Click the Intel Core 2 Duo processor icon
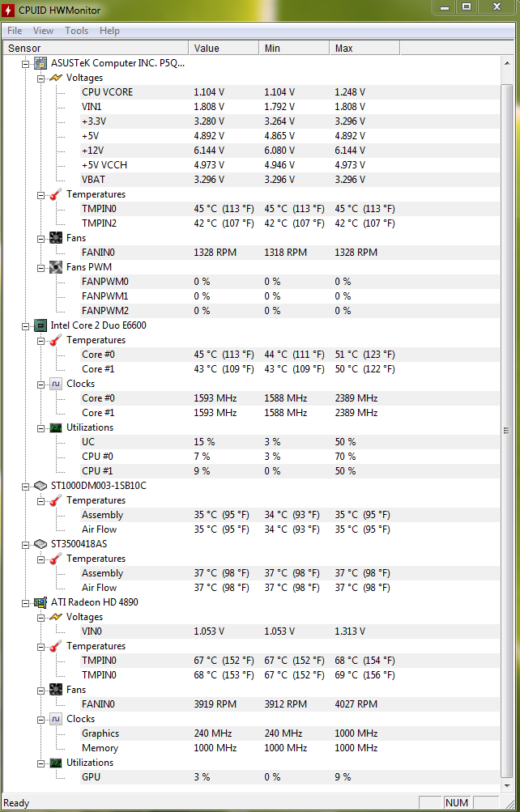The image size is (520, 812). tap(40, 325)
